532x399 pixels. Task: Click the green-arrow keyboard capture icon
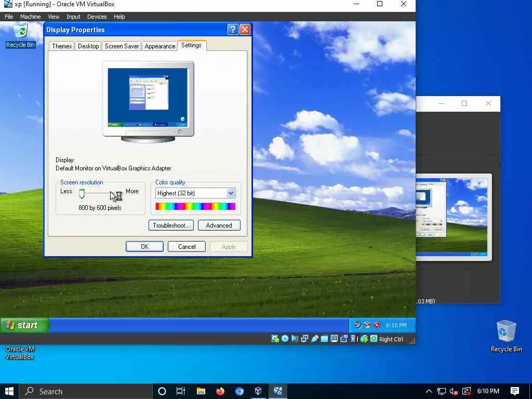pos(374,339)
